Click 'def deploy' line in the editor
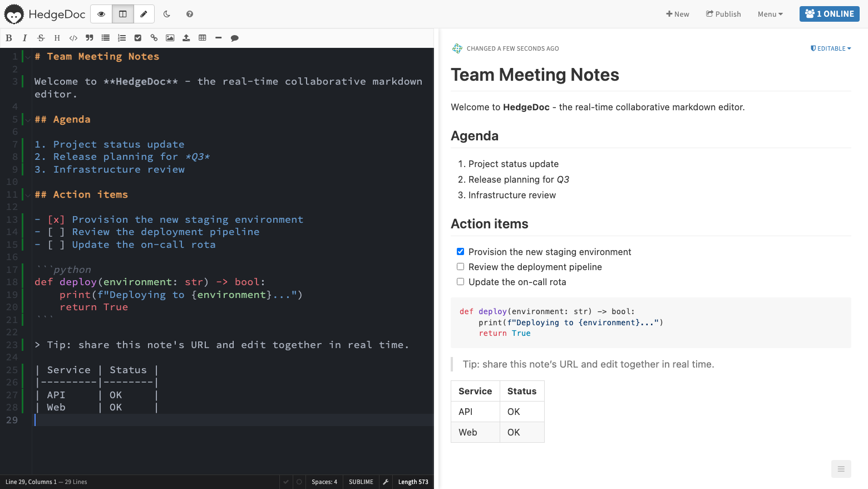The height and width of the screenshot is (489, 868). (150, 282)
